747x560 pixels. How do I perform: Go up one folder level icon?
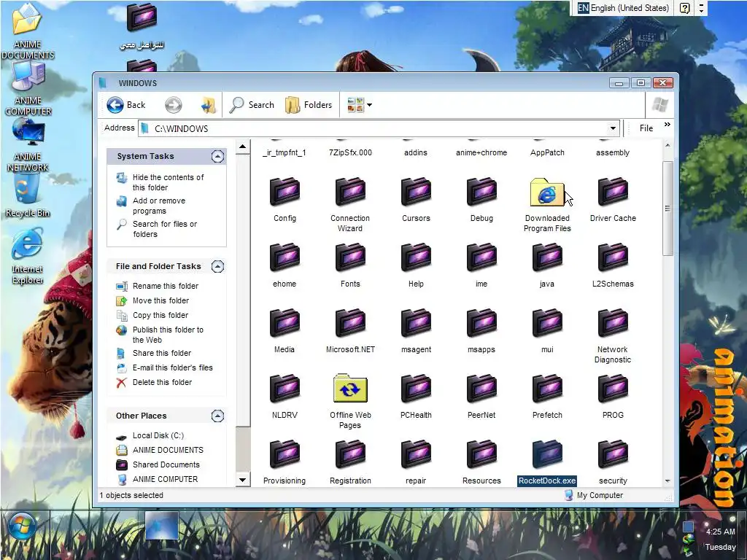[208, 105]
